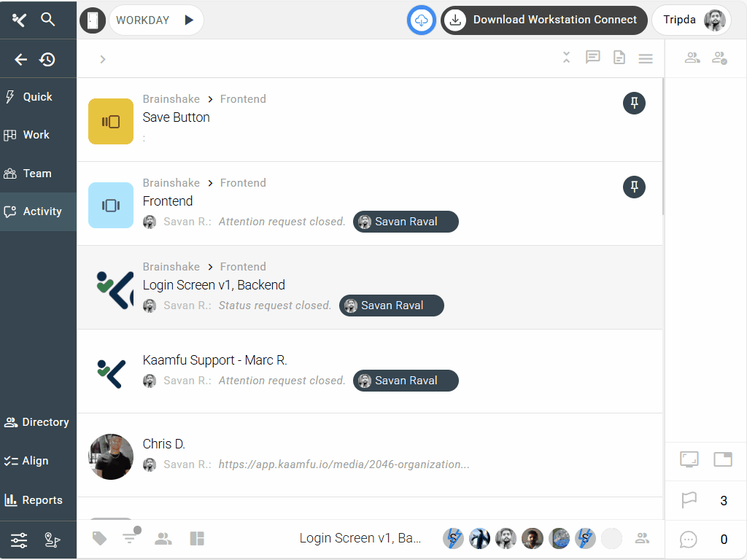This screenshot has width=747, height=560.
Task: Click the cloud download icon
Action: pos(422,20)
